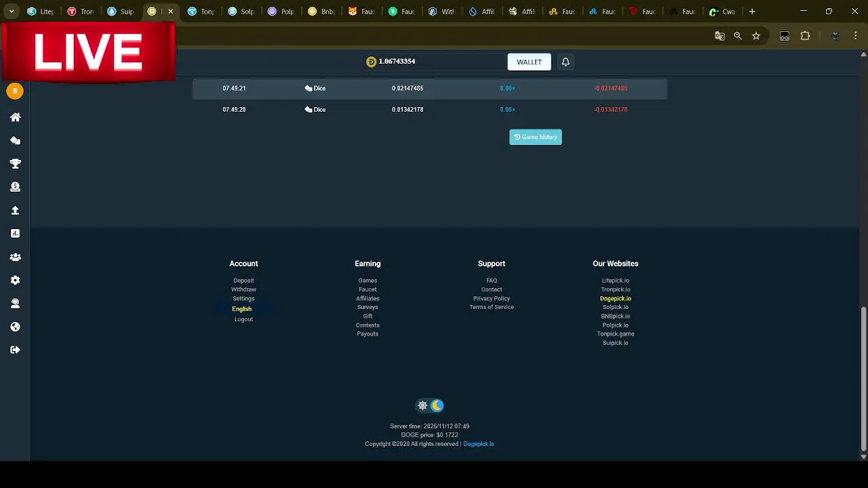The height and width of the screenshot is (488, 868).
Task: Open the Gift footer link
Action: pos(368,316)
